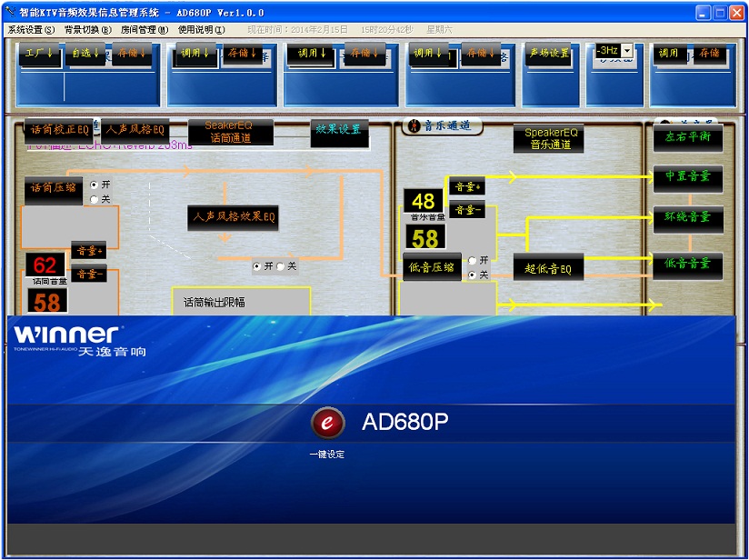Click the 话筒输出限幅 label box
The height and width of the screenshot is (560, 749).
(241, 302)
